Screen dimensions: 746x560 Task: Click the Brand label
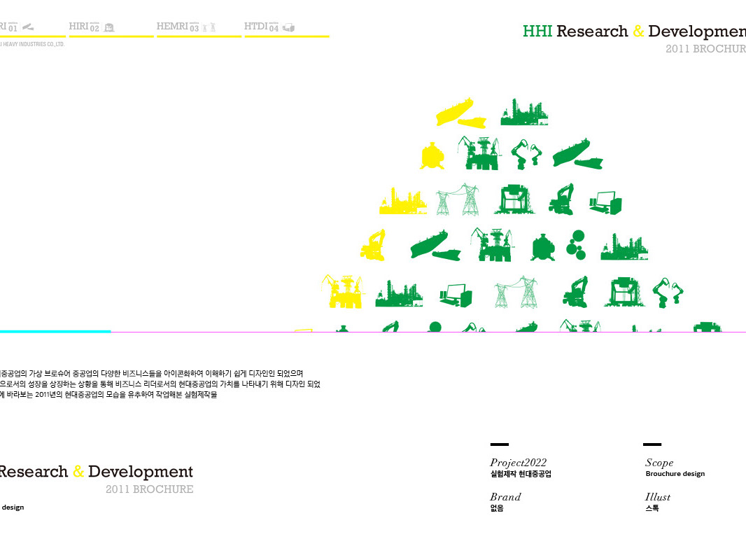(505, 497)
